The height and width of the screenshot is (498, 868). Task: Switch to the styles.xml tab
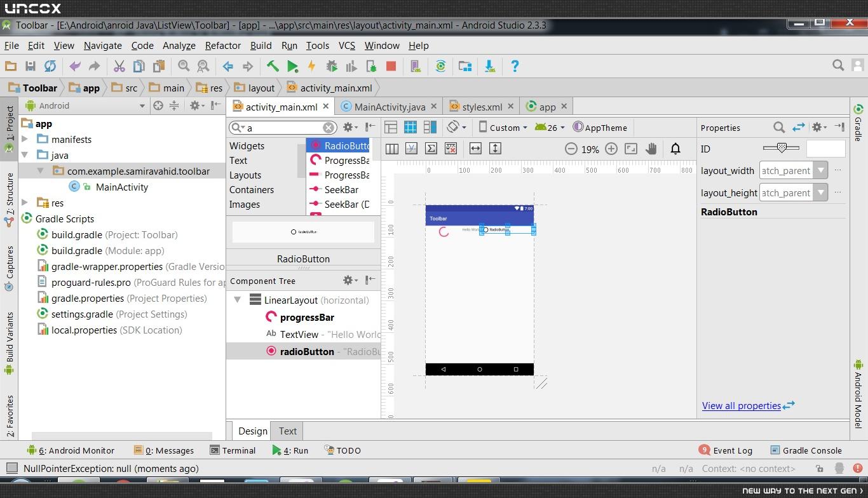(482, 107)
